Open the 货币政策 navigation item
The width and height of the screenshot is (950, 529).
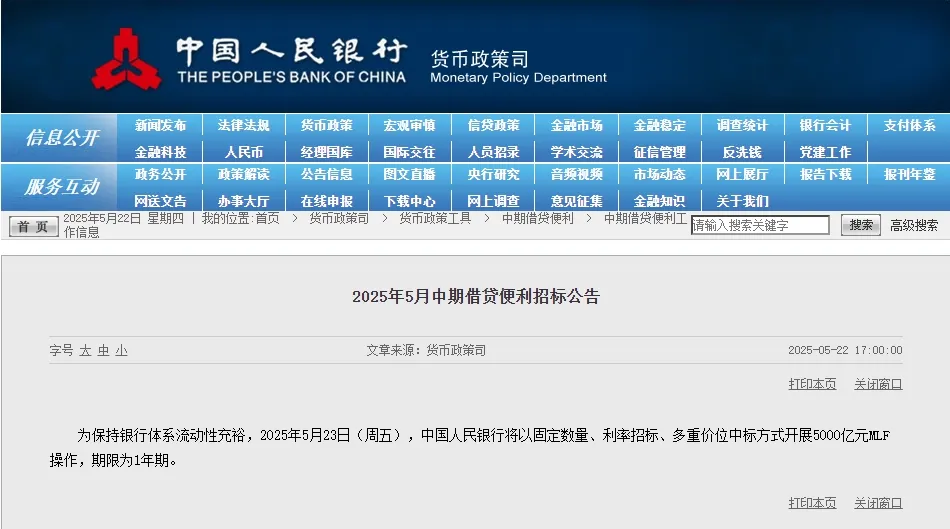326,125
